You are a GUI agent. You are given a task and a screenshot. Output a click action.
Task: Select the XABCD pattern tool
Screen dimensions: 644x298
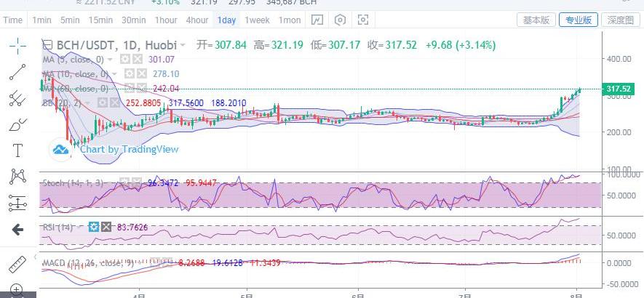point(18,177)
